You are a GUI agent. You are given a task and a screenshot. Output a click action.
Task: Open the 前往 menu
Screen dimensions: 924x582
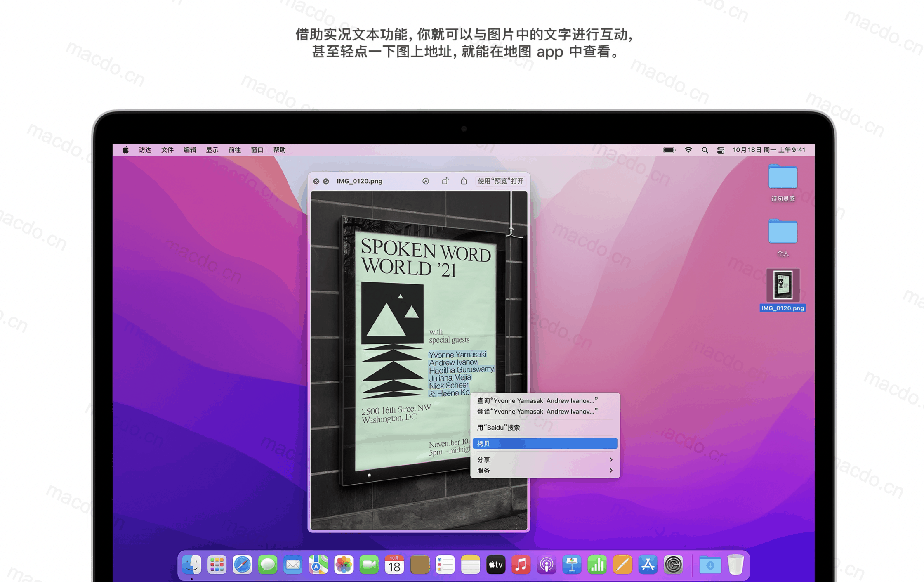[x=235, y=150]
